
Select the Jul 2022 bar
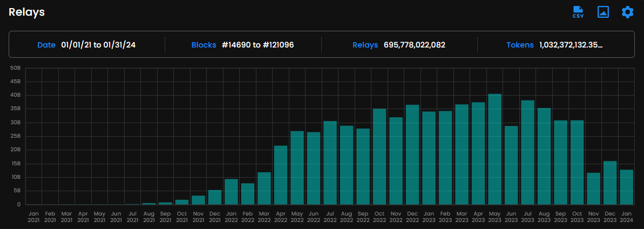(330, 163)
